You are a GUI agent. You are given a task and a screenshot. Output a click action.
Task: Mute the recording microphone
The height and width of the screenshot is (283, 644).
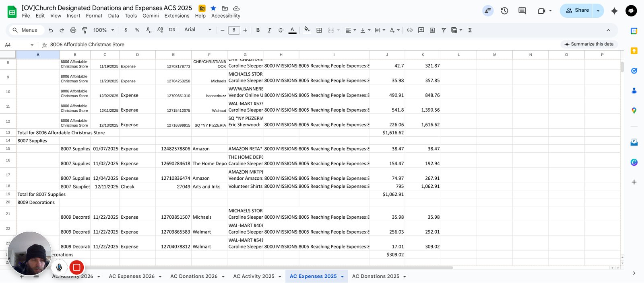pos(59,267)
